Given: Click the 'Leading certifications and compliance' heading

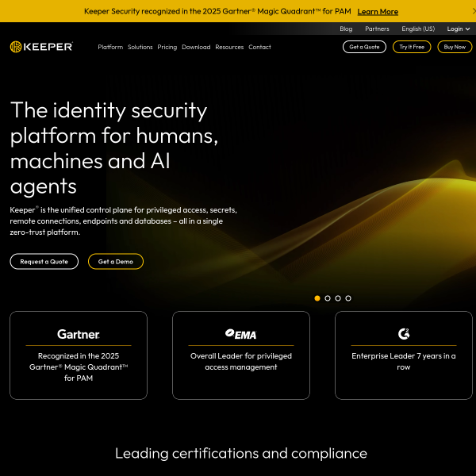Looking at the screenshot, I should tap(241, 453).
